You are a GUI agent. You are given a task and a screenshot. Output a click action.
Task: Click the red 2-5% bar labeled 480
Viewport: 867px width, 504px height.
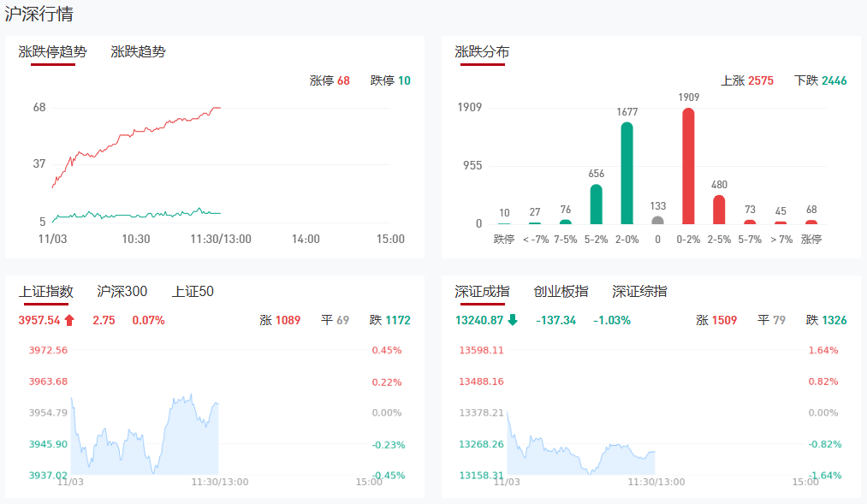click(719, 210)
